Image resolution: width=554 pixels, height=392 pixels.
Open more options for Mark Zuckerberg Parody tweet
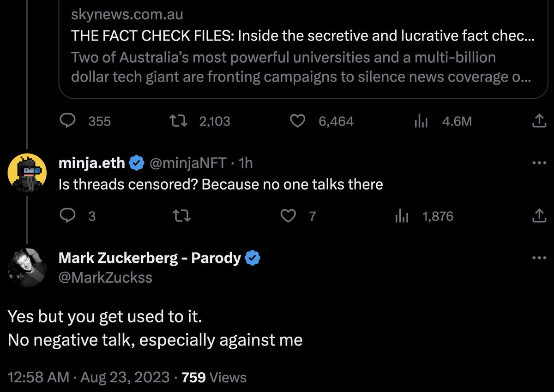539,258
